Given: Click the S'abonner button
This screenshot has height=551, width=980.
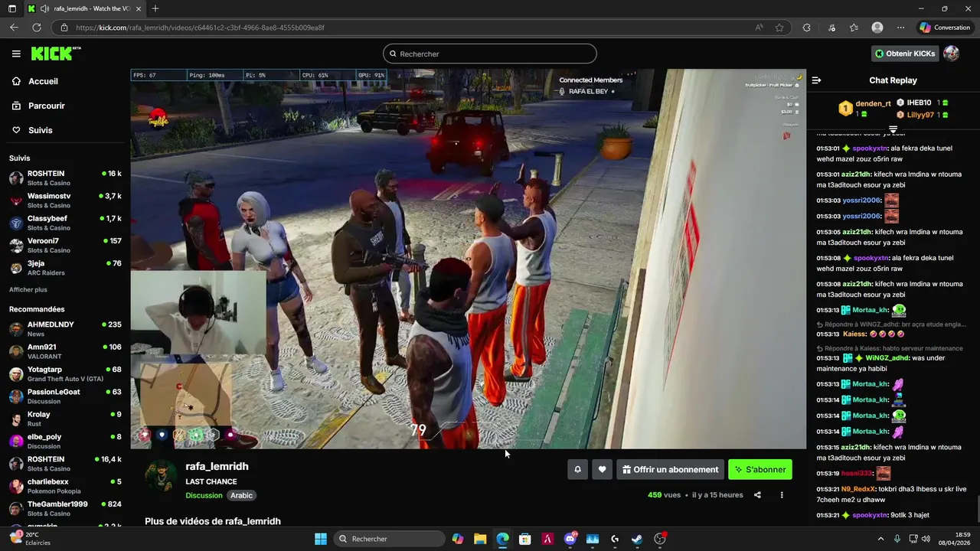Looking at the screenshot, I should point(760,470).
